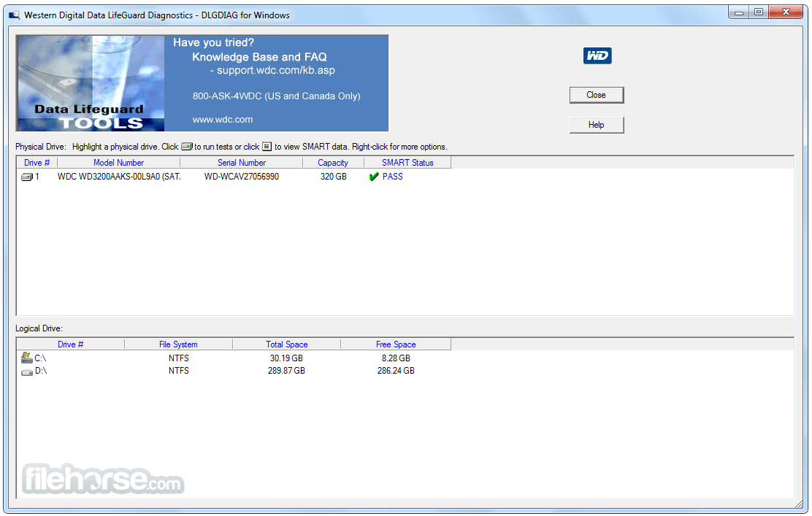Select physical drive 1 disk icon
The height and width of the screenshot is (516, 812).
26,177
